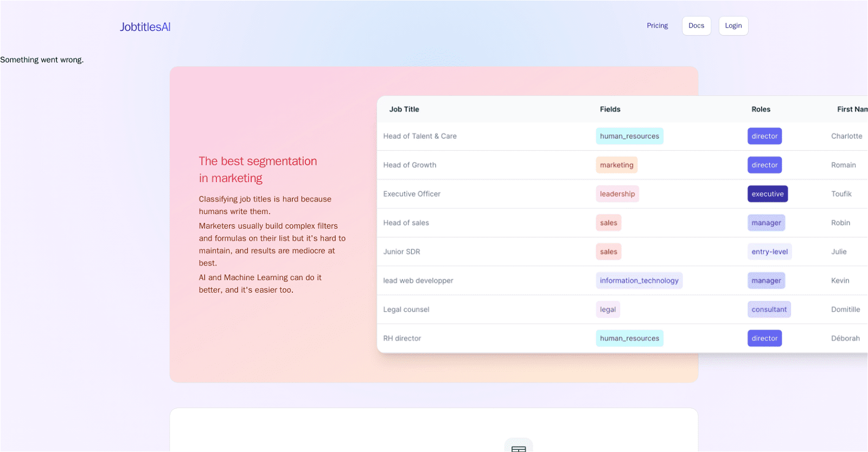Viewport: 868px width, 452px height.
Task: Click the director badge in RH director row
Action: pos(764,338)
